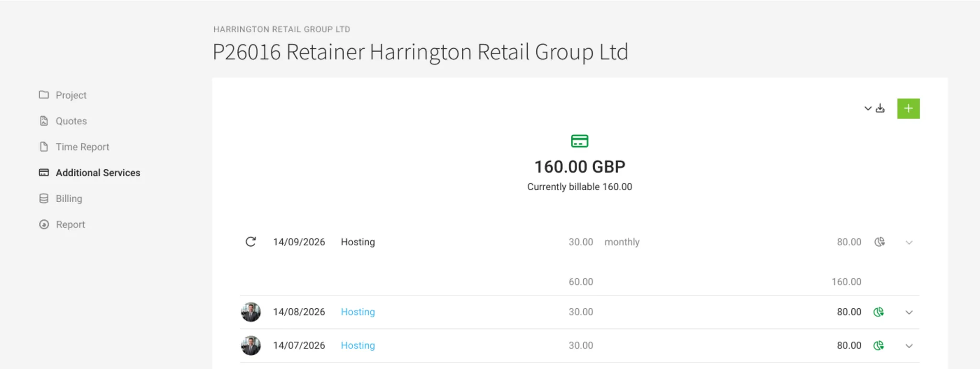This screenshot has width=980, height=369.
Task: Click user avatar on 14/07/2026 row
Action: pyautogui.click(x=251, y=346)
